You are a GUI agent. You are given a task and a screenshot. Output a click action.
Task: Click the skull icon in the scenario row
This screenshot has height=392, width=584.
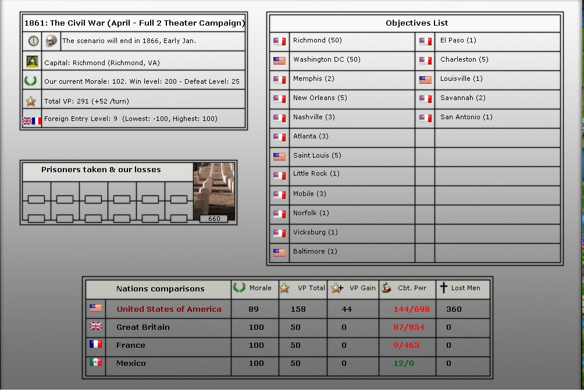[x=52, y=41]
